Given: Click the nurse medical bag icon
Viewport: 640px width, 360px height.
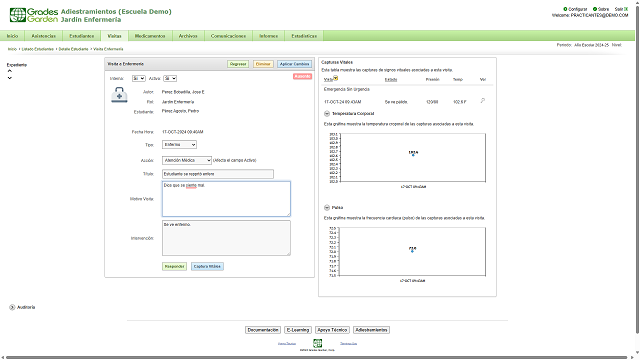Looking at the screenshot, I should [x=119, y=95].
